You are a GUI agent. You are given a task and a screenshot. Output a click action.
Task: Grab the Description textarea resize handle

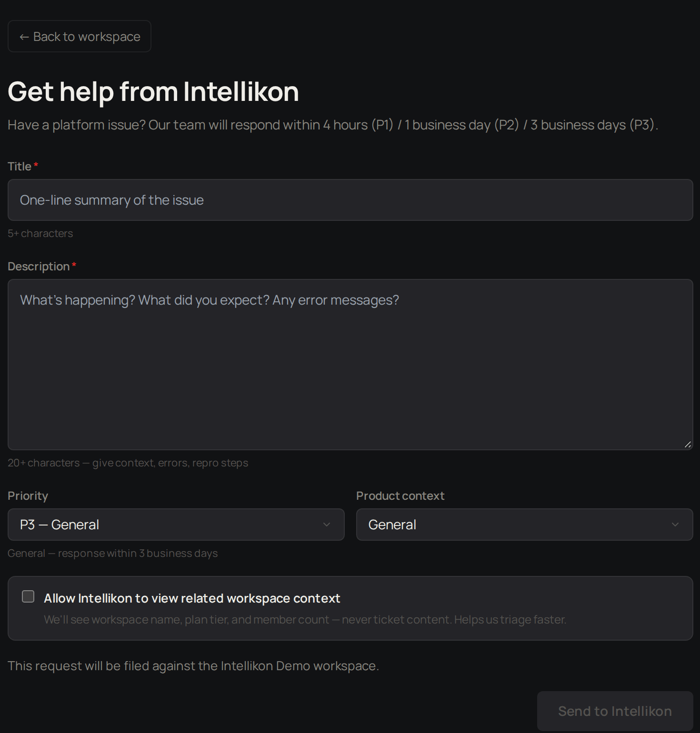688,445
